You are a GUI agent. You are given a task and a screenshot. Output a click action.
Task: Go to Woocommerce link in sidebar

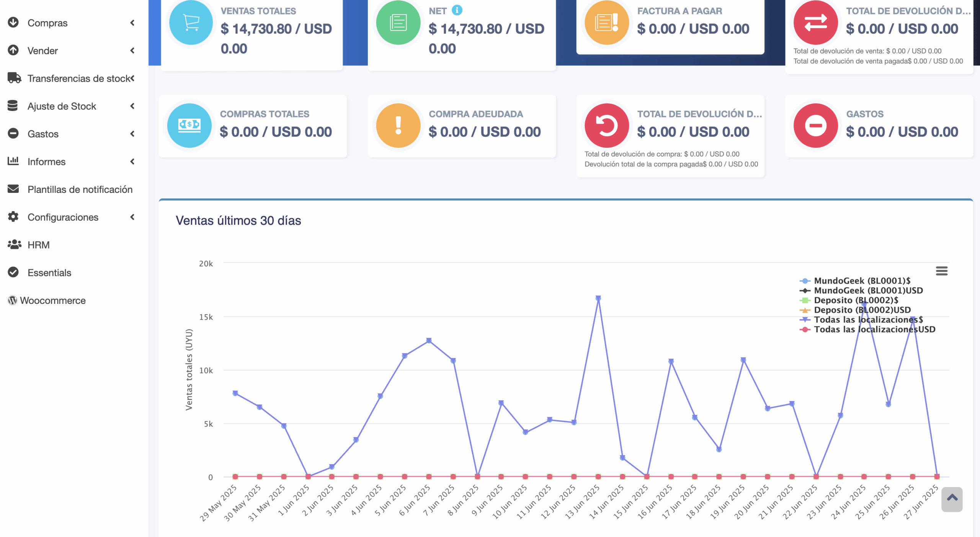point(52,300)
